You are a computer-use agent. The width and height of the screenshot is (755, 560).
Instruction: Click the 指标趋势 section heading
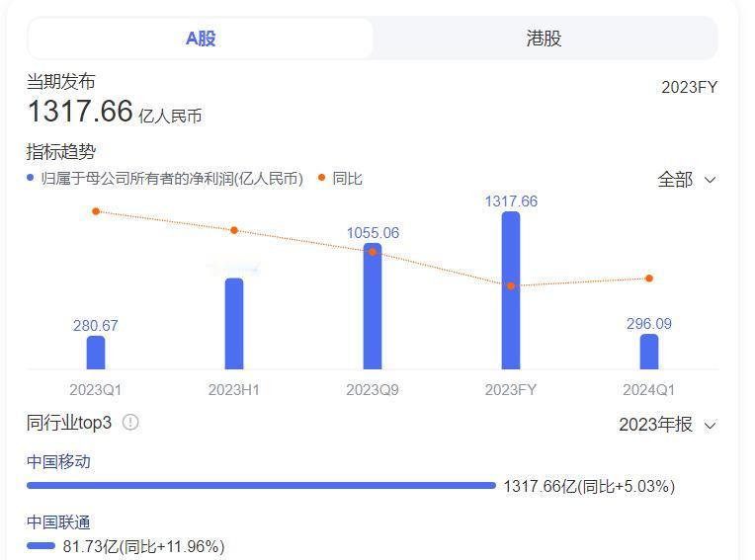pyautogui.click(x=61, y=152)
